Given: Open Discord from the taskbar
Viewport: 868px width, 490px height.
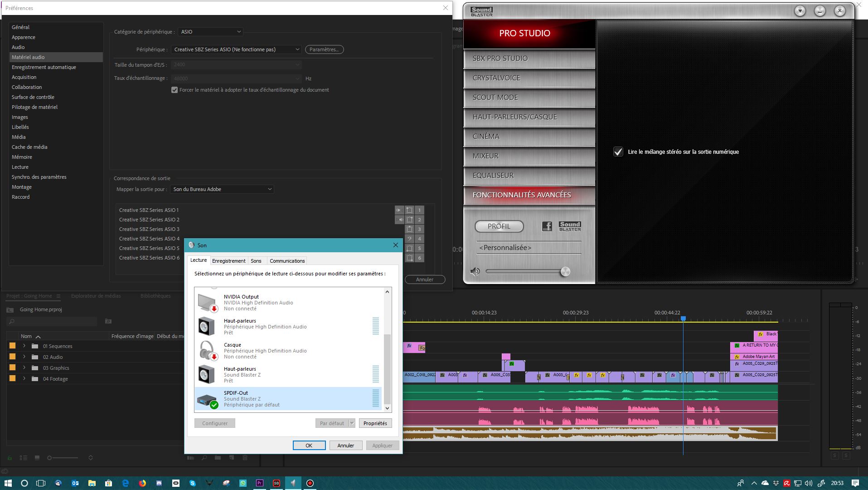Looking at the screenshot, I should click(x=159, y=483).
